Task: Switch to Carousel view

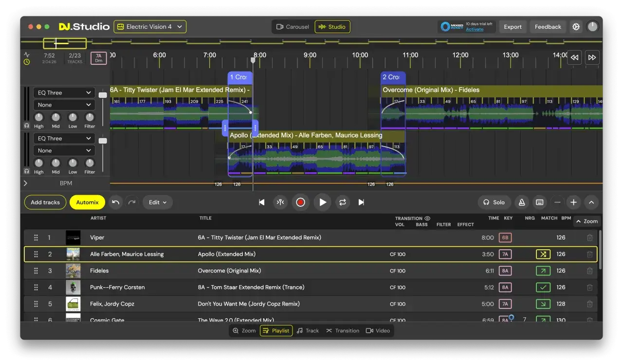Action: point(293,27)
